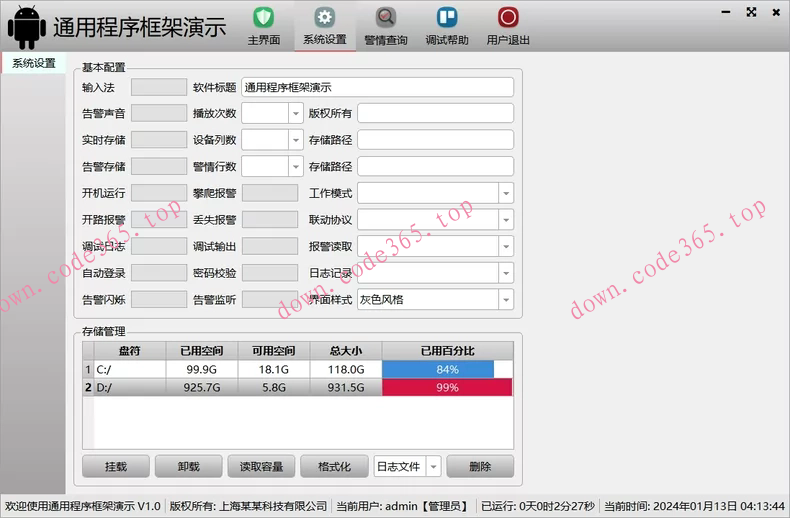Toggle the 开路报警 switch

coord(159,220)
